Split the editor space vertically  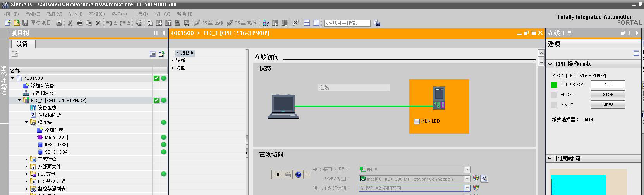tap(316, 23)
